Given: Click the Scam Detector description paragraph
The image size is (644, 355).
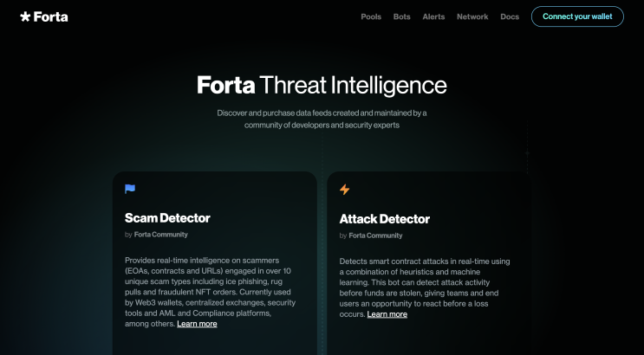Looking at the screenshot, I should pyautogui.click(x=210, y=292).
